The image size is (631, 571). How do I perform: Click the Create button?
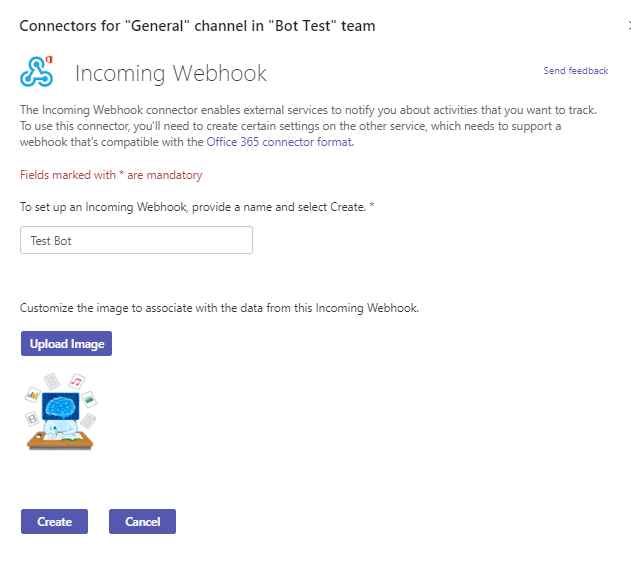54,522
